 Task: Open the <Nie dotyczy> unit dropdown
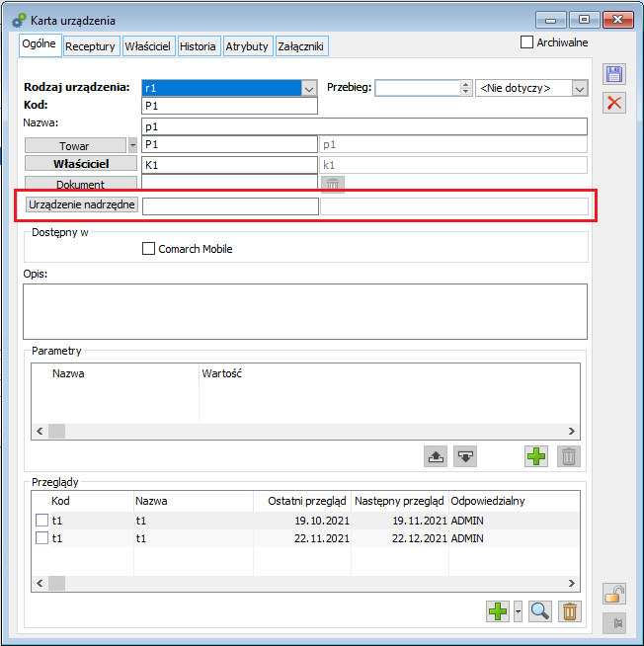tap(580, 88)
